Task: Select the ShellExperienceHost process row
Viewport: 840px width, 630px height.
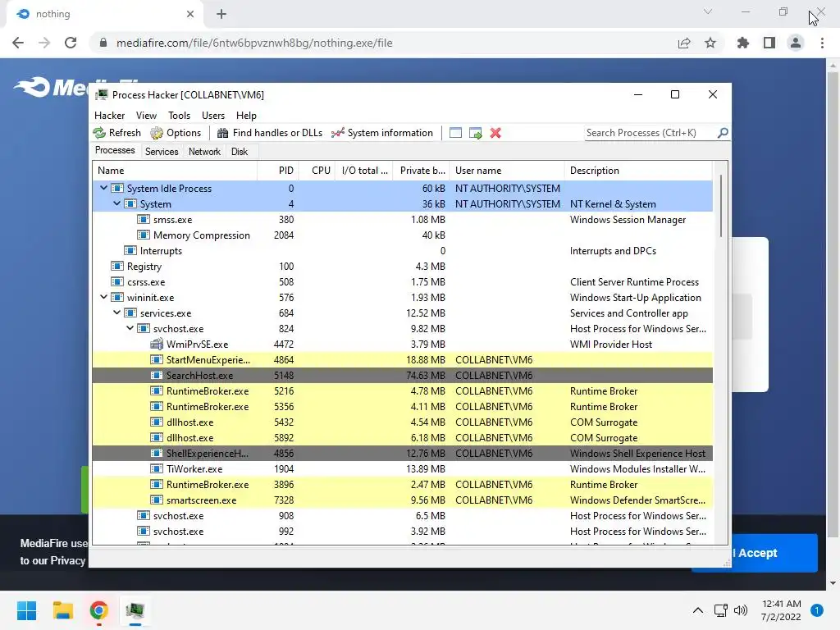Action: [x=402, y=453]
